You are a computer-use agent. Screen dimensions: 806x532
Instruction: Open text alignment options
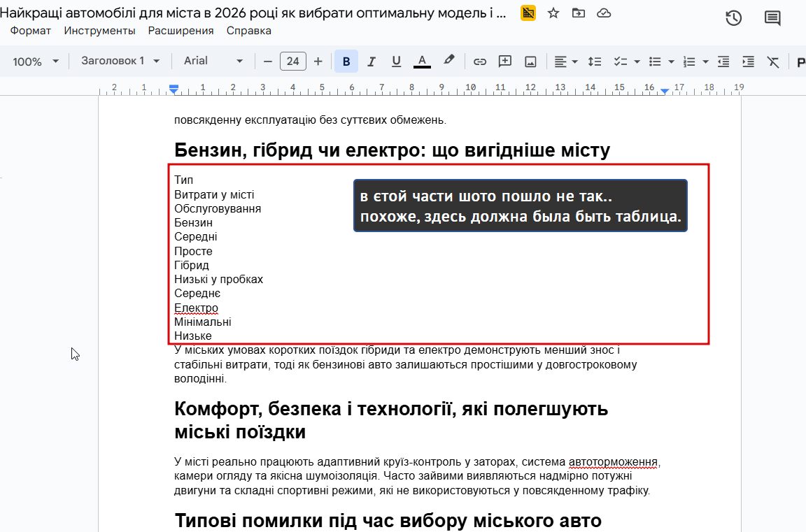click(x=565, y=62)
